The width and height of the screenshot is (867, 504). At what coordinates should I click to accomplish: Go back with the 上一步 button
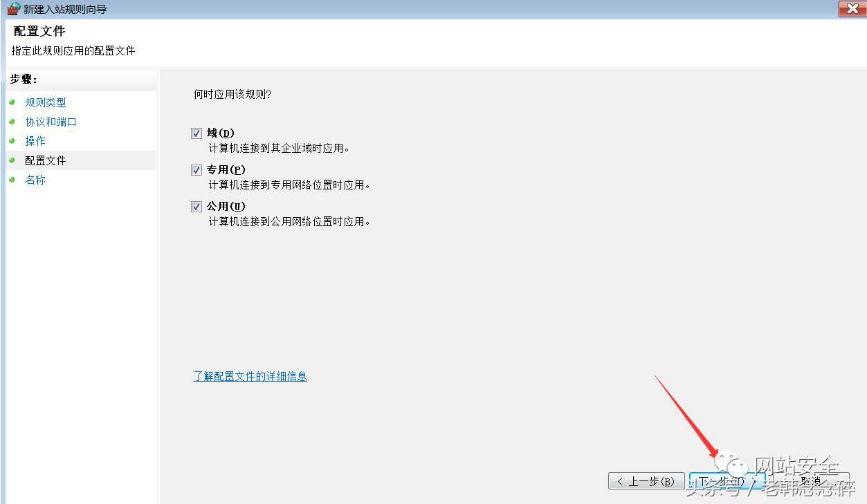[x=646, y=480]
